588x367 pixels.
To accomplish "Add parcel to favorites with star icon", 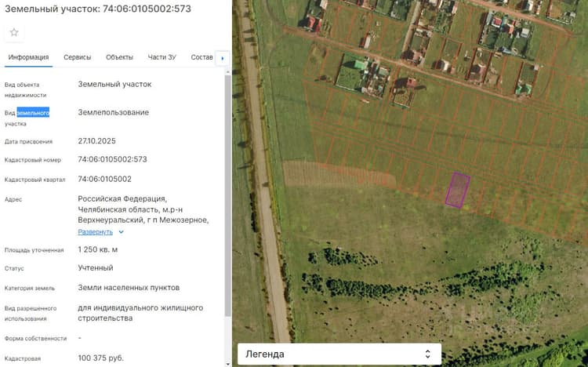I will pos(14,32).
